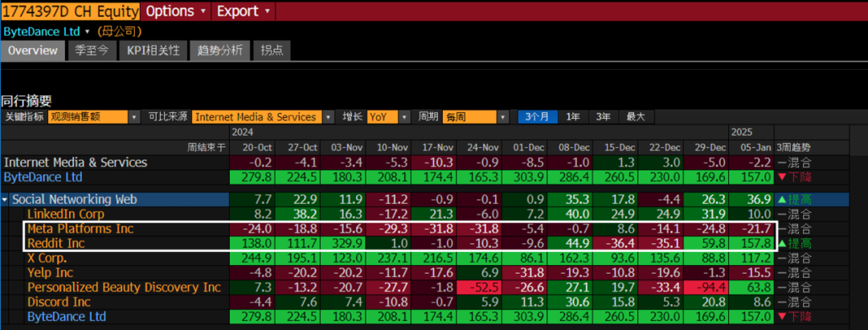Screen dimensions: 868x330
Task: Click the 混合 trend indicator for Meta Platforms
Action: [x=793, y=229]
